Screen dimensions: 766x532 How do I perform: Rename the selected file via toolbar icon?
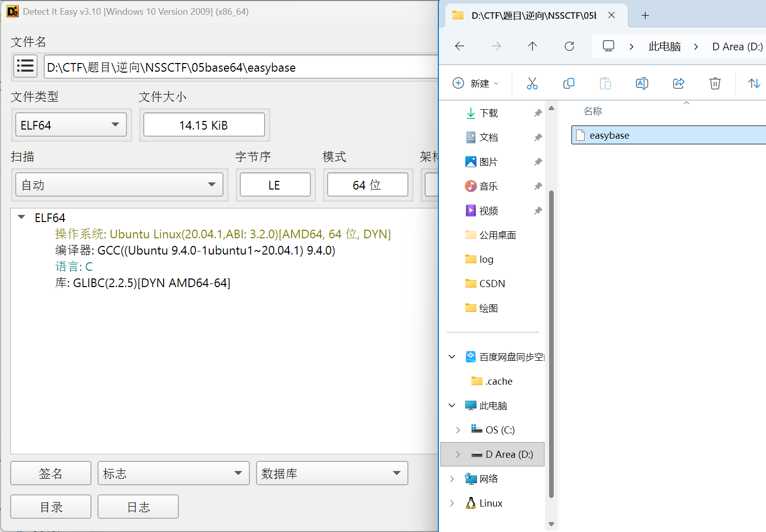click(x=642, y=83)
